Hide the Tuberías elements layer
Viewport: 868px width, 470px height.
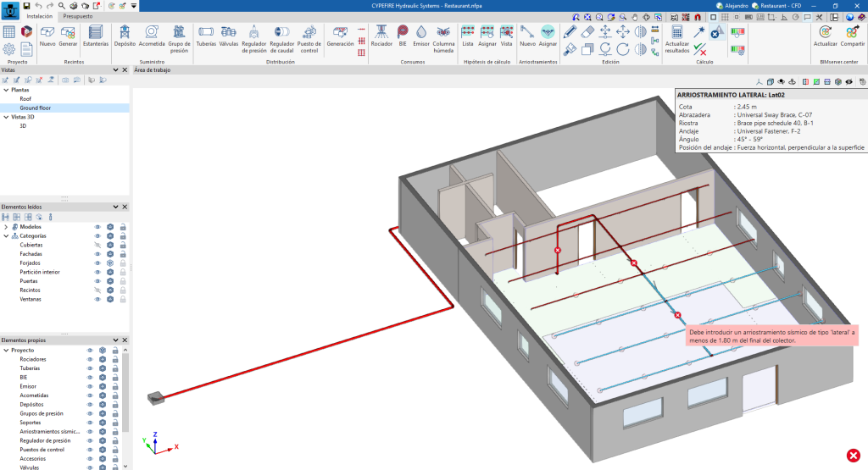click(x=89, y=368)
